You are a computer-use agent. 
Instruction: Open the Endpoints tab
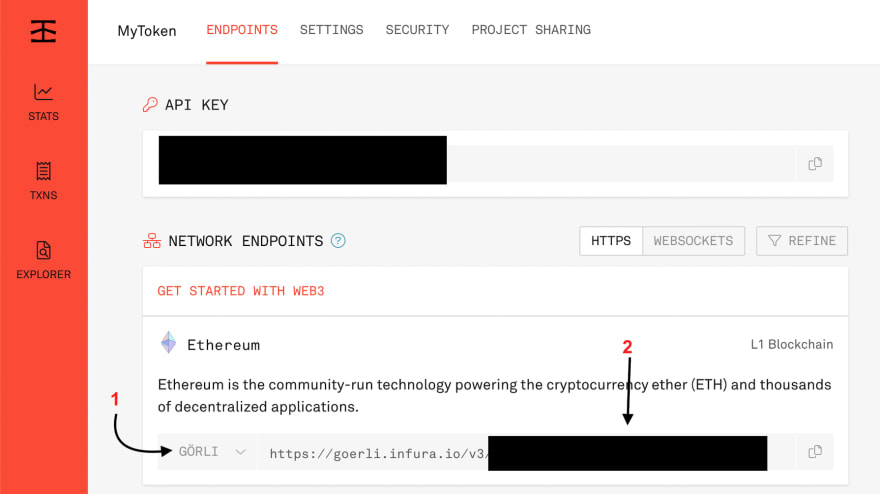point(242,30)
